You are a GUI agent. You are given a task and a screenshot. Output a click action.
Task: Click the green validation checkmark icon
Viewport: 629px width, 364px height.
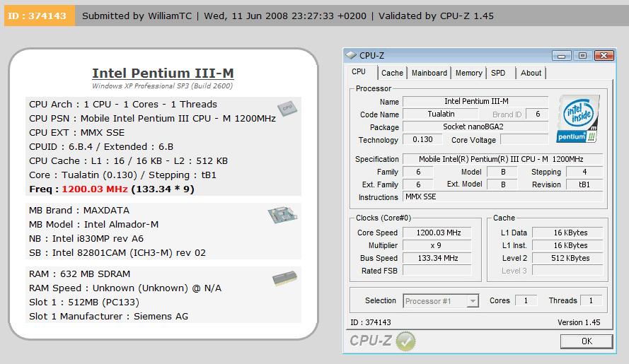point(405,341)
